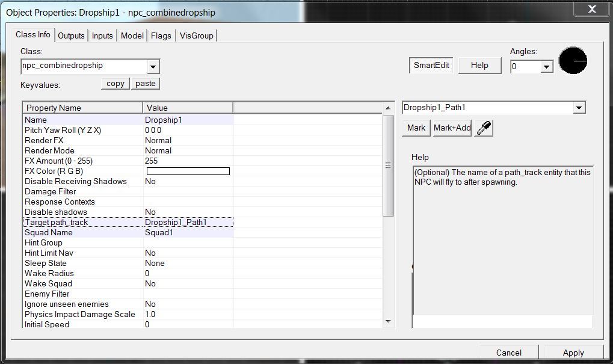
Task: Click the 1.0 damage scale value
Action: click(x=150, y=314)
